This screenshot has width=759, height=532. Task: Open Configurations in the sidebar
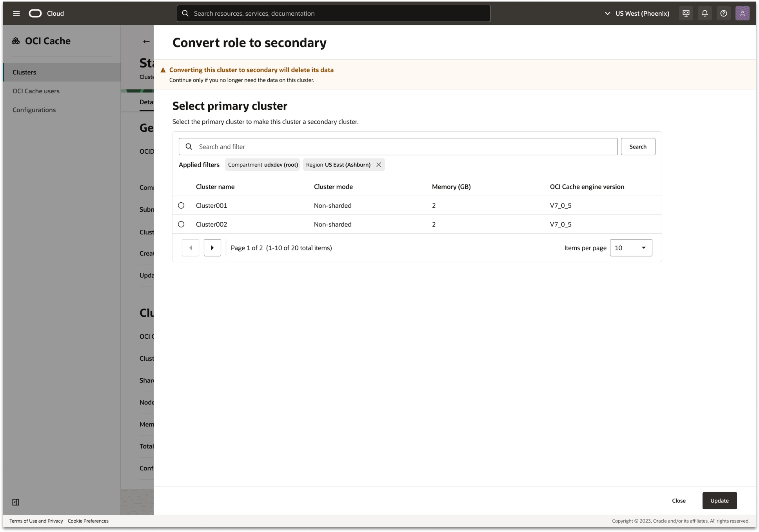34,110
